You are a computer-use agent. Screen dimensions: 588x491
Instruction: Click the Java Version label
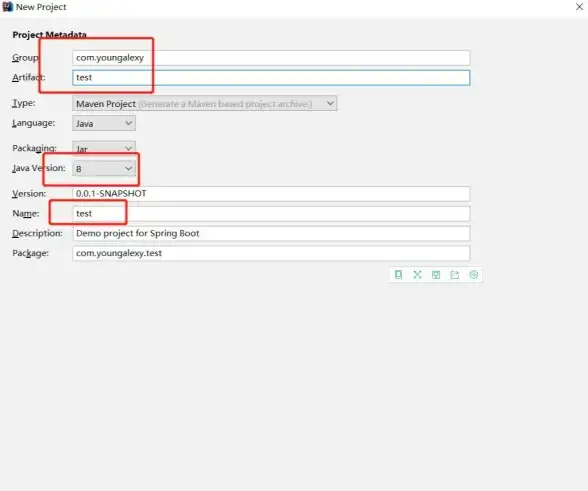point(39,168)
